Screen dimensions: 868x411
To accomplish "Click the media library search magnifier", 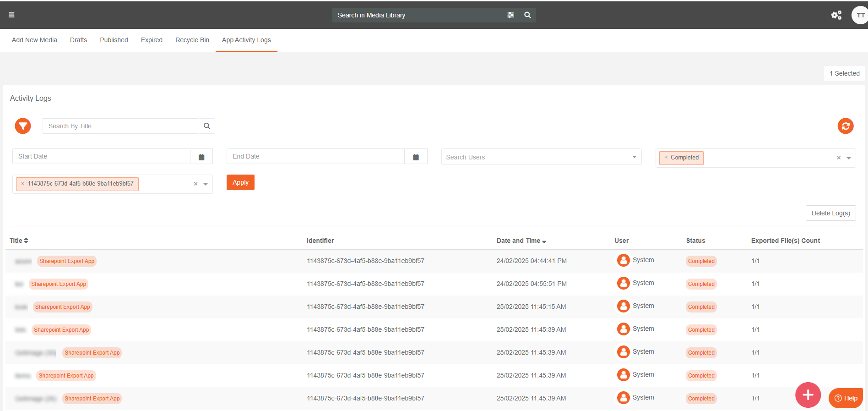I will pyautogui.click(x=527, y=15).
